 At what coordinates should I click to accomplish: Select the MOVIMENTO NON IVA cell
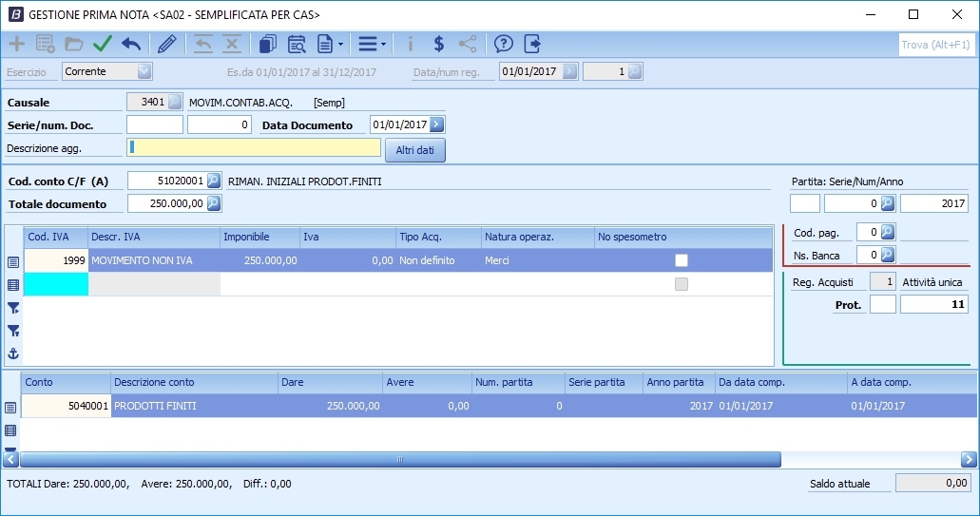tap(154, 260)
